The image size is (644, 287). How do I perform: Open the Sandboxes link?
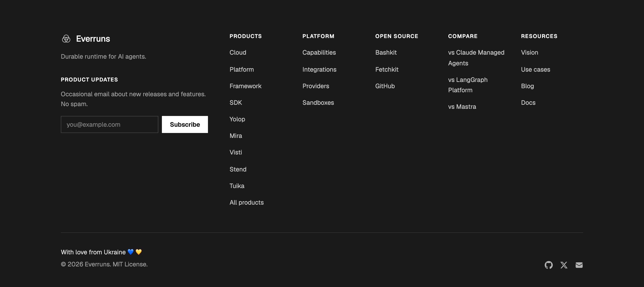(x=318, y=103)
